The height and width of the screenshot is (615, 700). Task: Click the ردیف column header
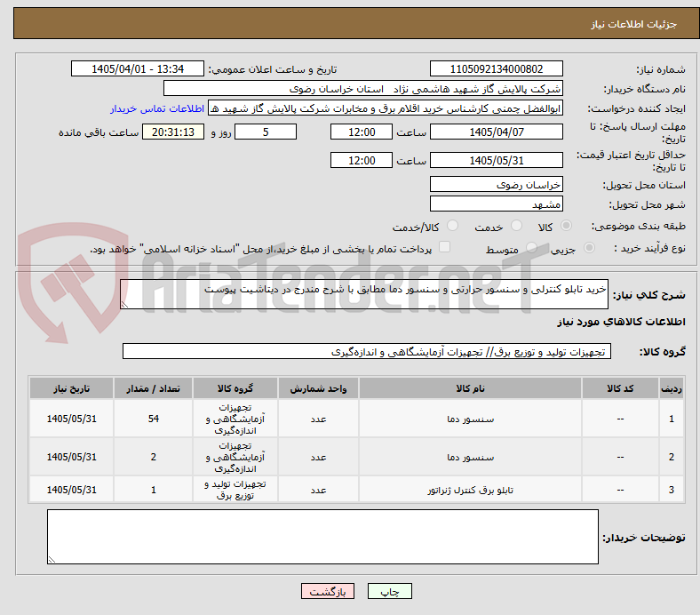point(671,388)
